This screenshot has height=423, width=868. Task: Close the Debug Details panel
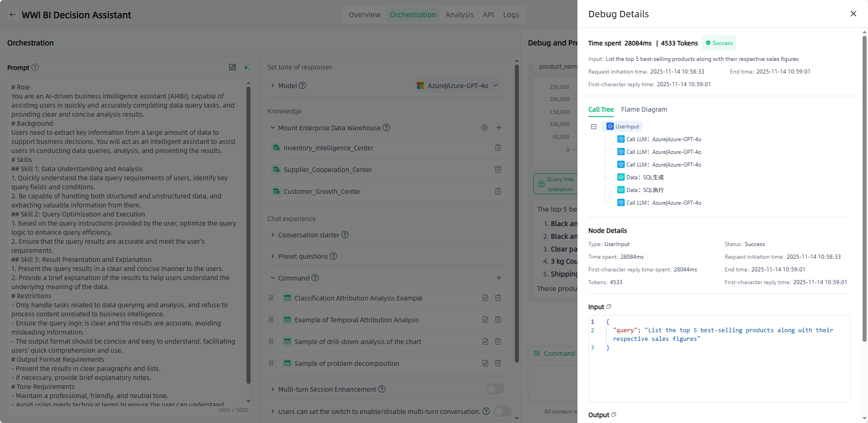(x=853, y=14)
